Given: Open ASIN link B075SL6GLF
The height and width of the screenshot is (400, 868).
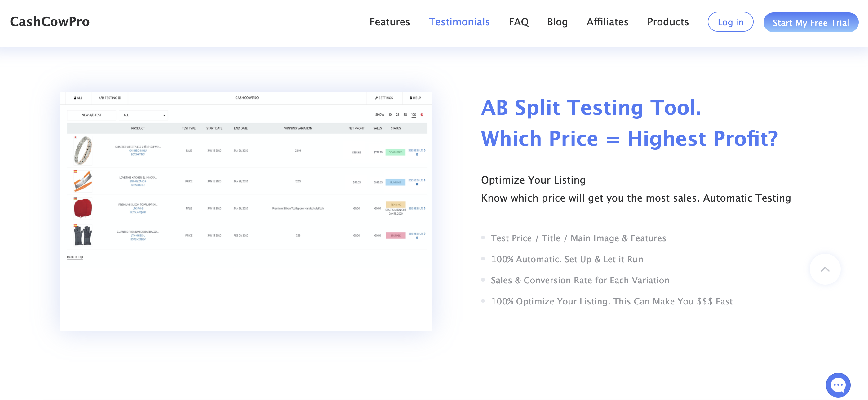Looking at the screenshot, I should (x=138, y=185).
